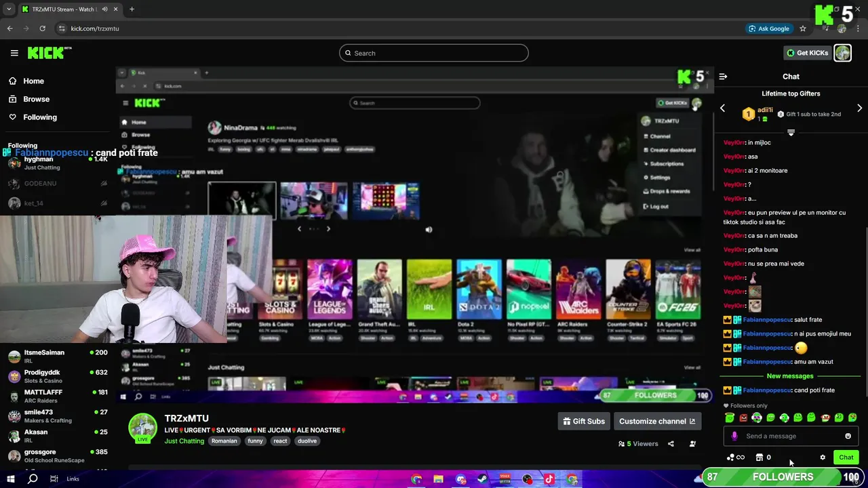Open Prodigyddk channel in sidebar
Viewport: 868px width, 488px height.
tap(58, 376)
